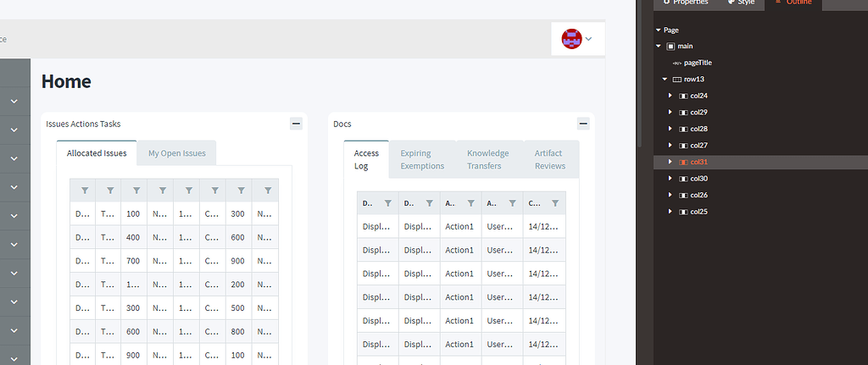
Task: Select pageTitle item in Outline tree
Action: 698,63
